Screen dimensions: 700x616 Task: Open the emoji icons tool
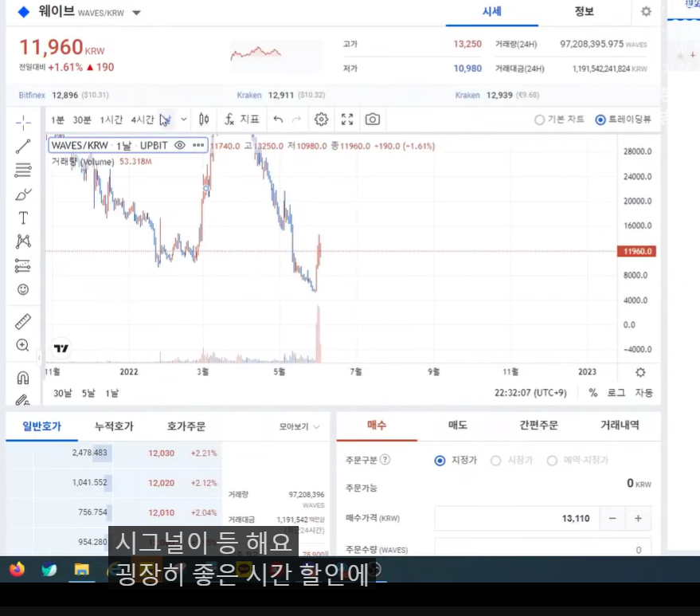23,289
